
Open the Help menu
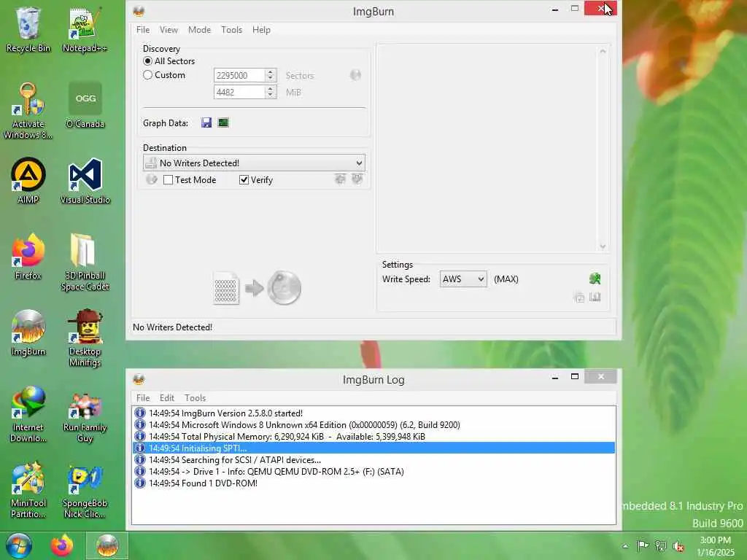click(262, 29)
